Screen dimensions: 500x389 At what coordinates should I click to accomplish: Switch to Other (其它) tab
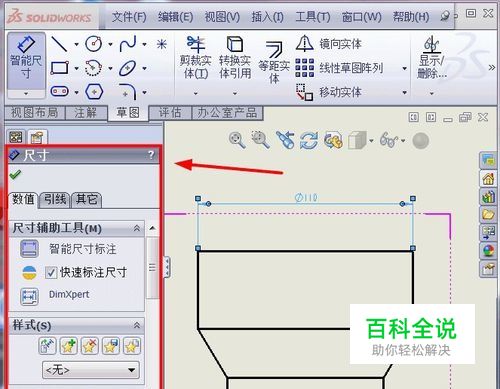(86, 200)
